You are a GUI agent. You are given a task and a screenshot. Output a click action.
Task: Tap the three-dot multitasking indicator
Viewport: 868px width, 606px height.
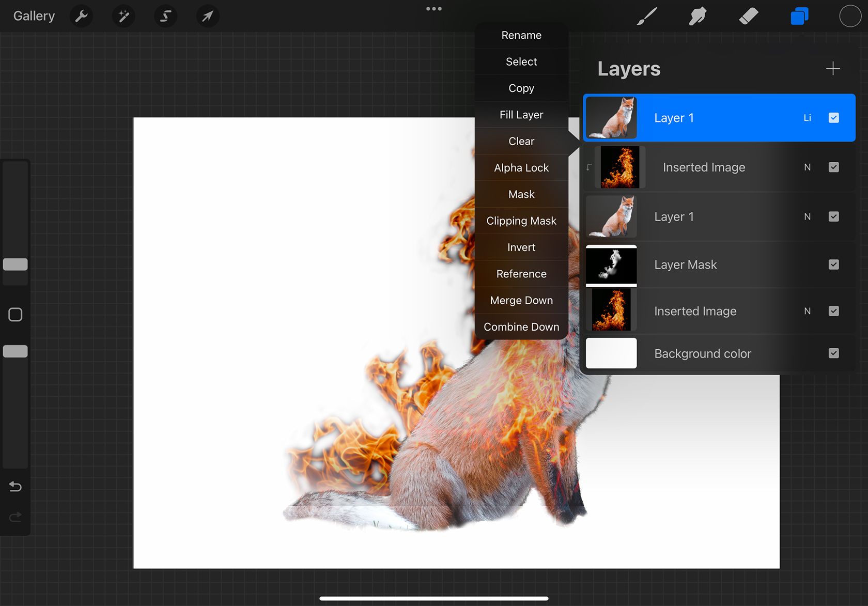pos(434,9)
